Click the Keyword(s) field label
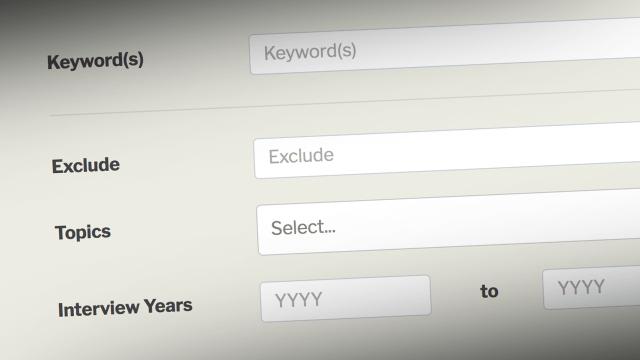This screenshot has width=640, height=360. point(95,61)
